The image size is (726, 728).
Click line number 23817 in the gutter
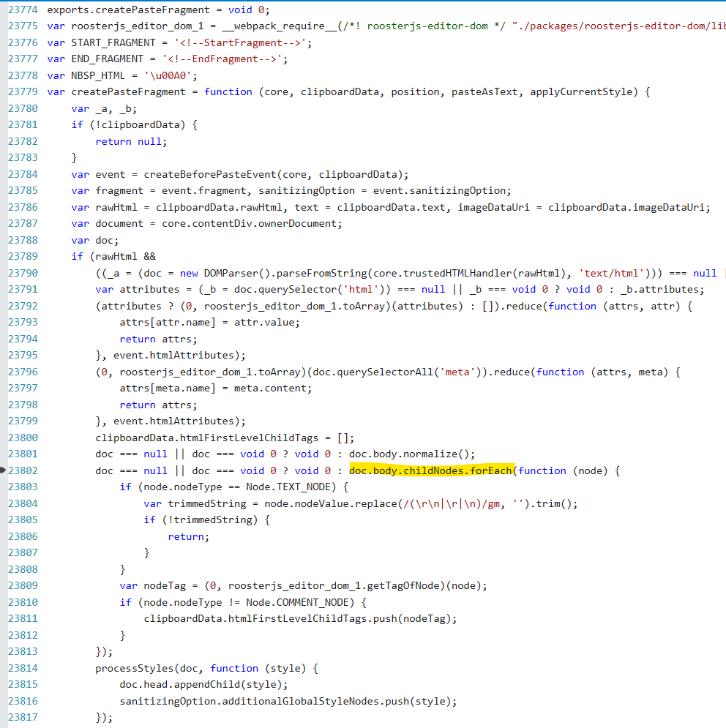[x=22, y=717]
